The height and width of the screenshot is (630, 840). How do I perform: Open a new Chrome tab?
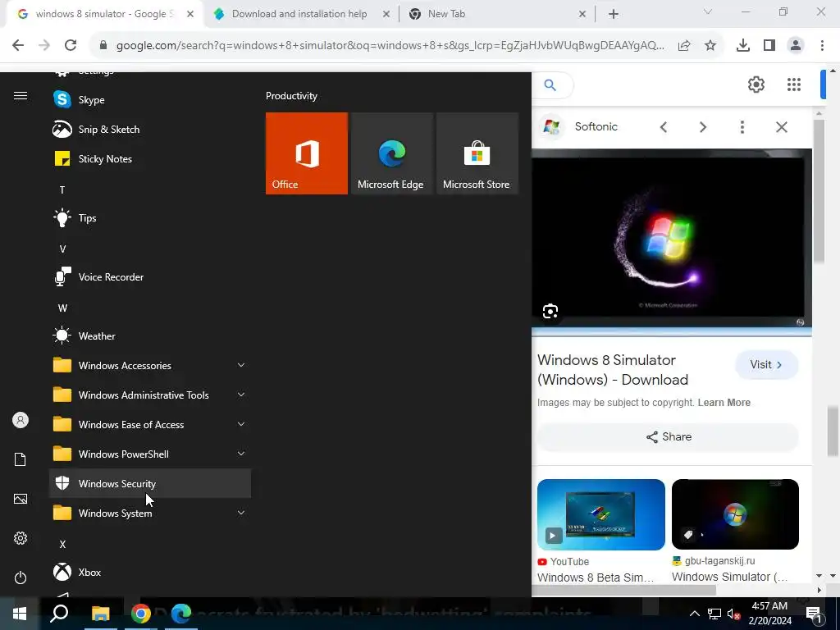(614, 14)
